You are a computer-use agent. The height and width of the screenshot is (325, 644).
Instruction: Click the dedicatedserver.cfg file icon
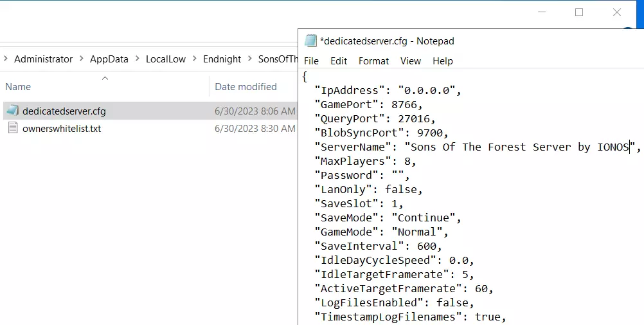click(x=13, y=111)
